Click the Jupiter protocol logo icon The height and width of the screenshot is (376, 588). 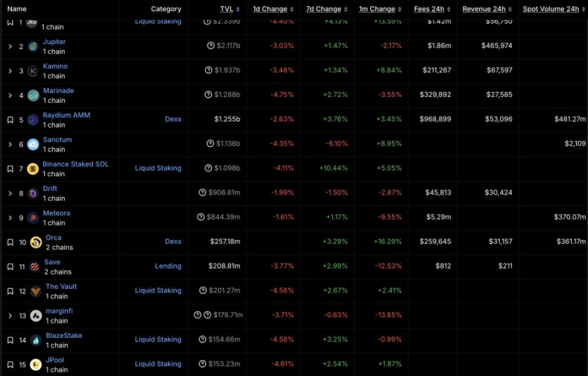33,47
